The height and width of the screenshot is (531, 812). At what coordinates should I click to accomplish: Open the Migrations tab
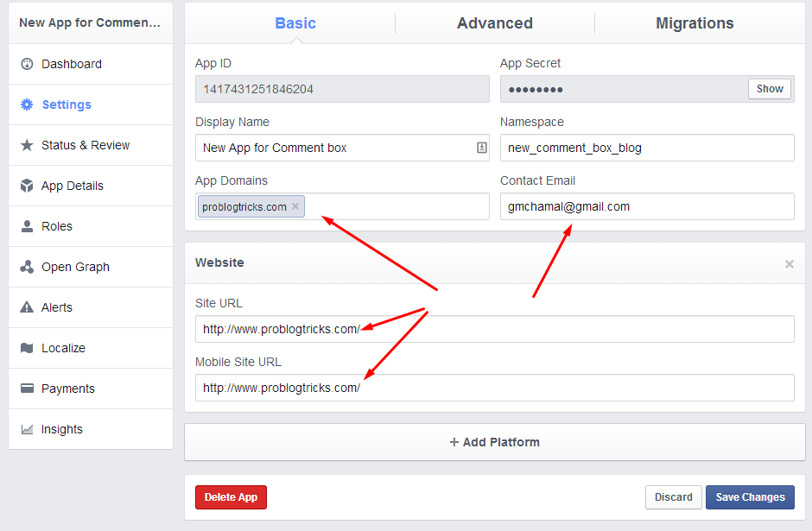695,23
